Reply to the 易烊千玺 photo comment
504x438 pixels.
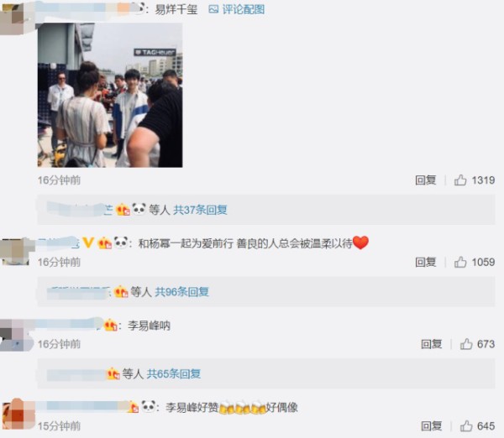426,180
